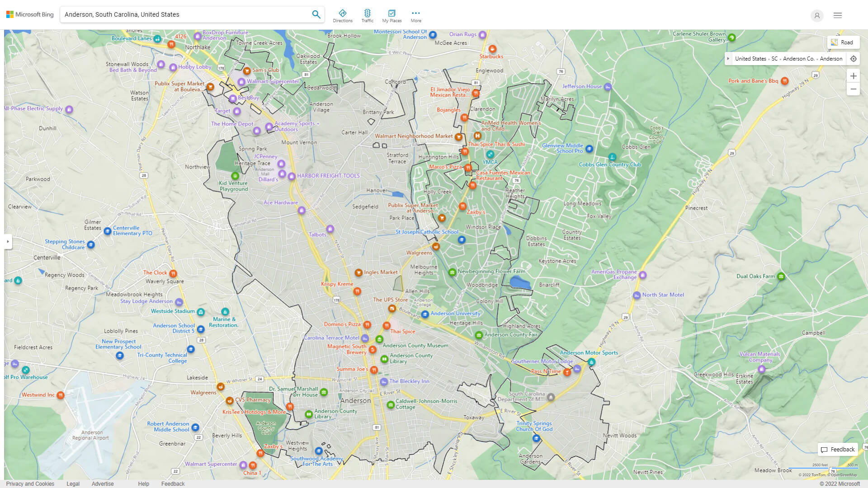Open My Places
The image size is (868, 488).
392,14
